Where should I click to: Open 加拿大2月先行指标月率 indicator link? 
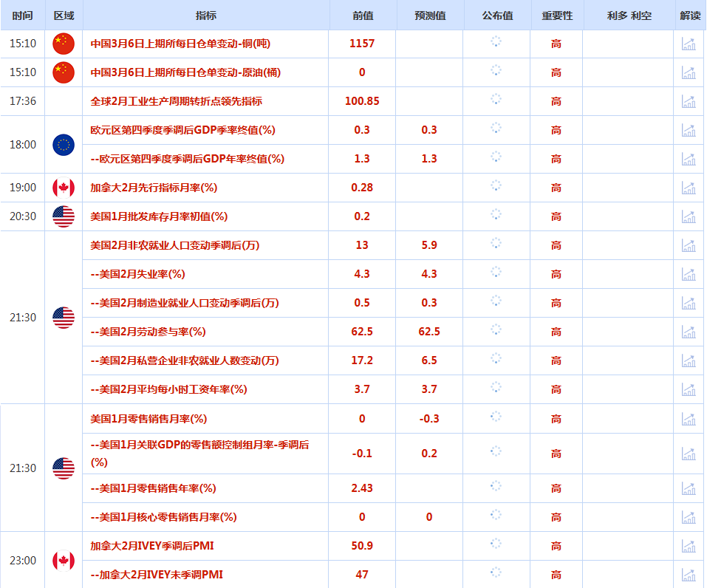point(154,188)
